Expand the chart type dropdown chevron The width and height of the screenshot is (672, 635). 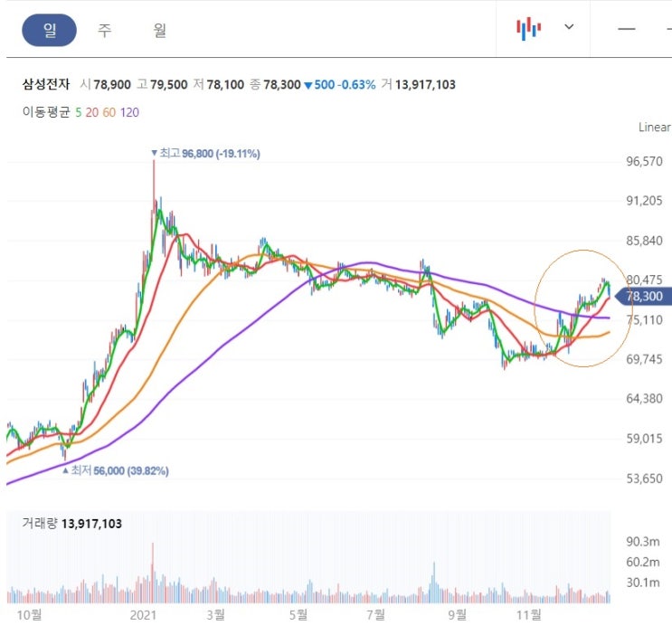tap(569, 27)
